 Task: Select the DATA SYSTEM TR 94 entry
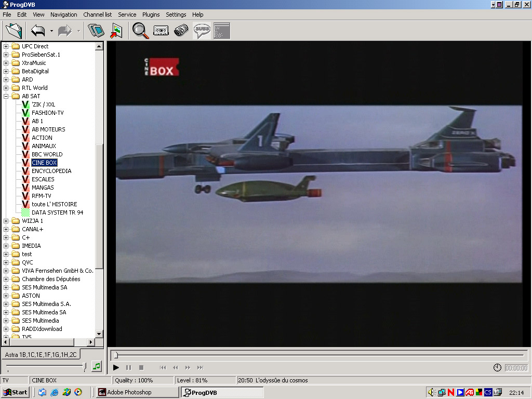tap(57, 212)
